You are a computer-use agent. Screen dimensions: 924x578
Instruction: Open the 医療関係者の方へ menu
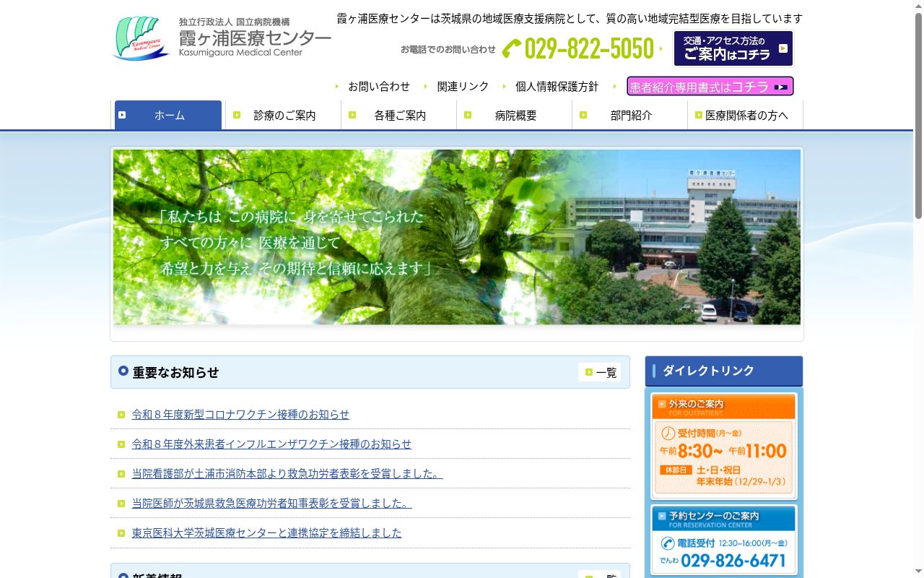click(746, 115)
